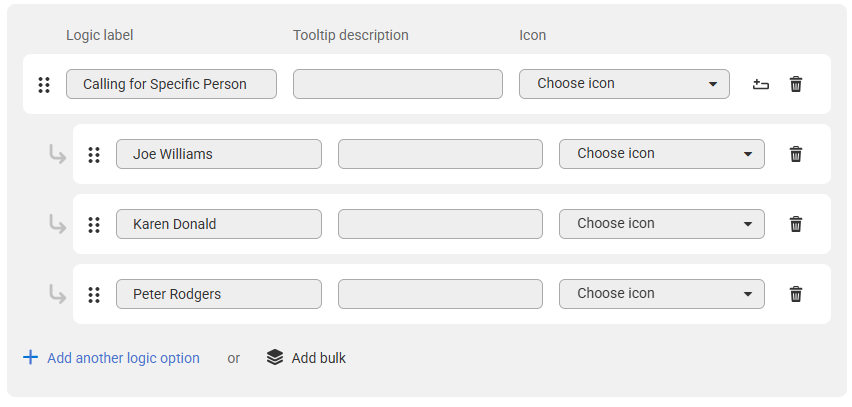Delete the Calling for Specific Person option
This screenshot has height=407, width=852.
pos(795,84)
